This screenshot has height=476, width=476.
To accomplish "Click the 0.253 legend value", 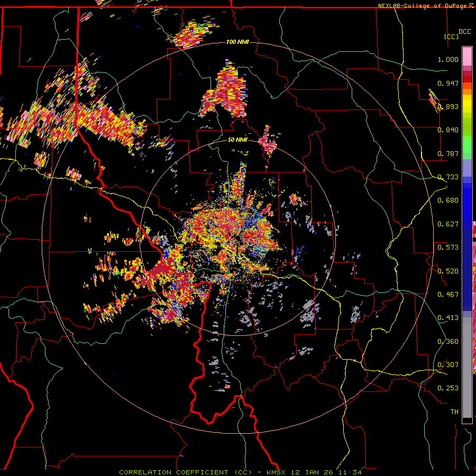I will [x=448, y=388].
